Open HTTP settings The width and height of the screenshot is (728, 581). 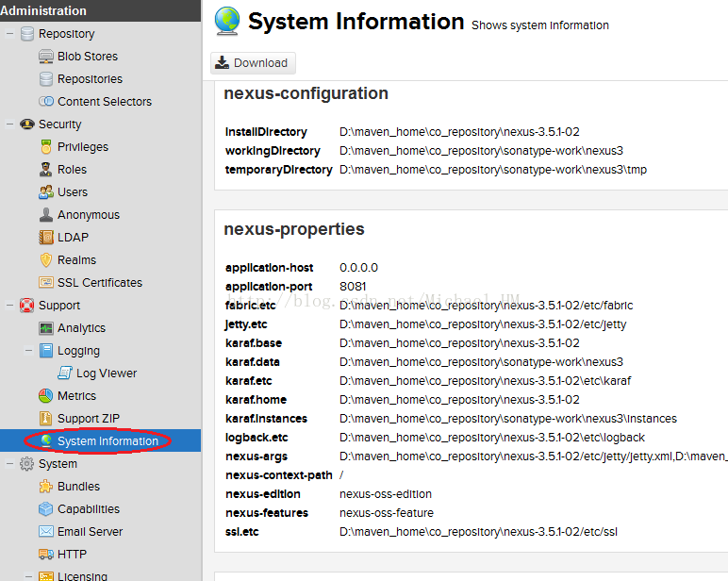(72, 555)
